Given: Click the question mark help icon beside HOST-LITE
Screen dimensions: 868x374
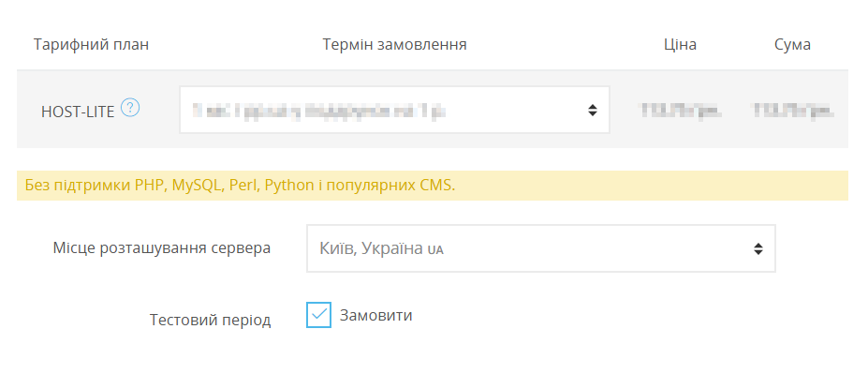Looking at the screenshot, I should [x=130, y=108].
